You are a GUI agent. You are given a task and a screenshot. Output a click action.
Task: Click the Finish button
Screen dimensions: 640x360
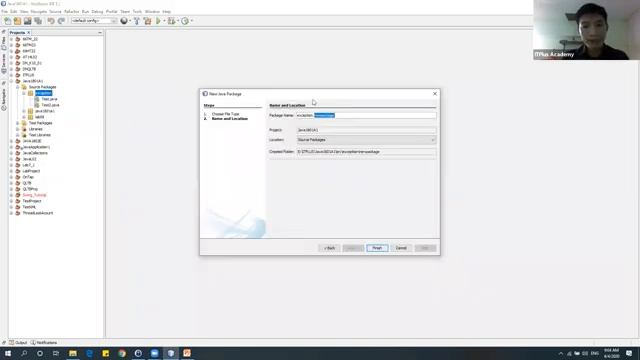(377, 248)
